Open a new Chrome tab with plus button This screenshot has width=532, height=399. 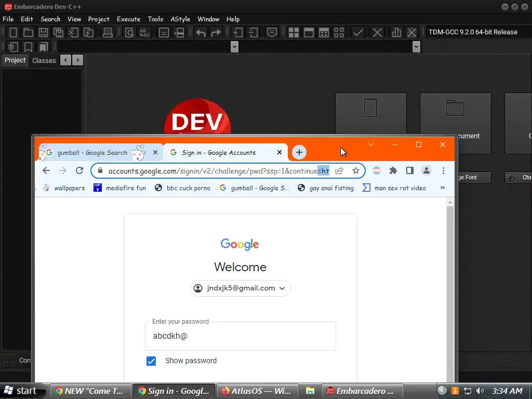point(299,152)
